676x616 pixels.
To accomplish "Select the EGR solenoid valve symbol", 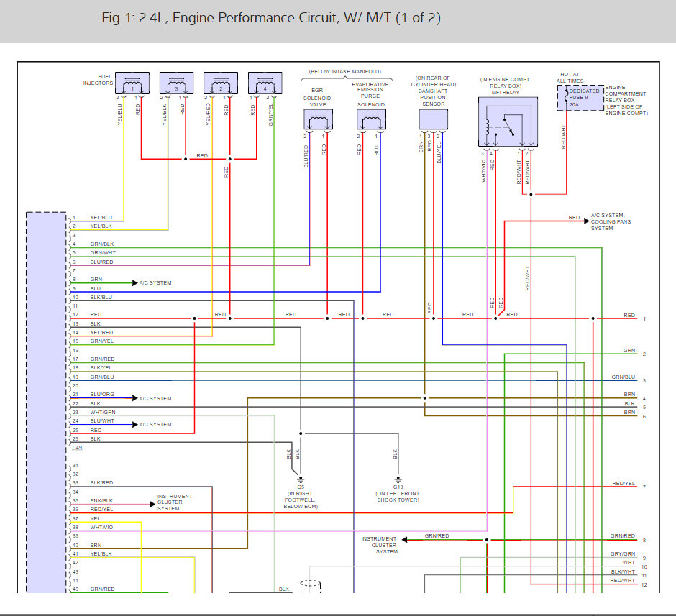I will (318, 119).
